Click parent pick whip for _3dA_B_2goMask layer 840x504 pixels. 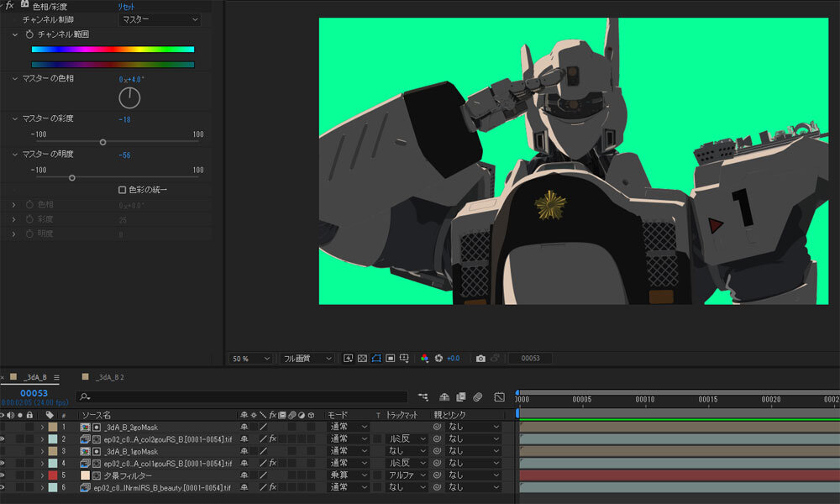[x=437, y=427]
